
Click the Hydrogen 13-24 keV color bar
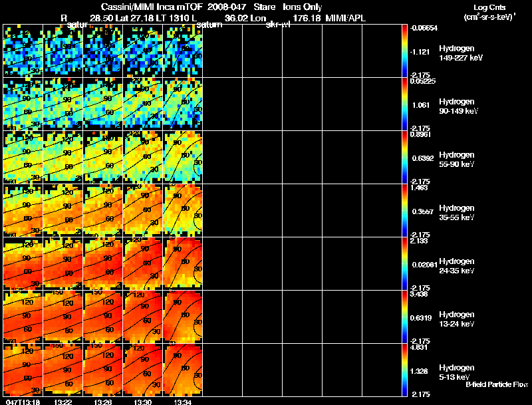[x=404, y=317]
